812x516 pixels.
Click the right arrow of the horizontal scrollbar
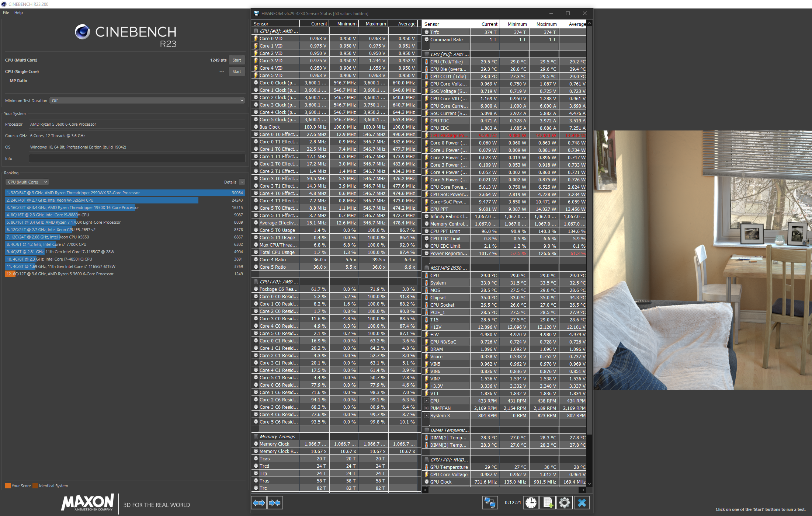point(583,490)
